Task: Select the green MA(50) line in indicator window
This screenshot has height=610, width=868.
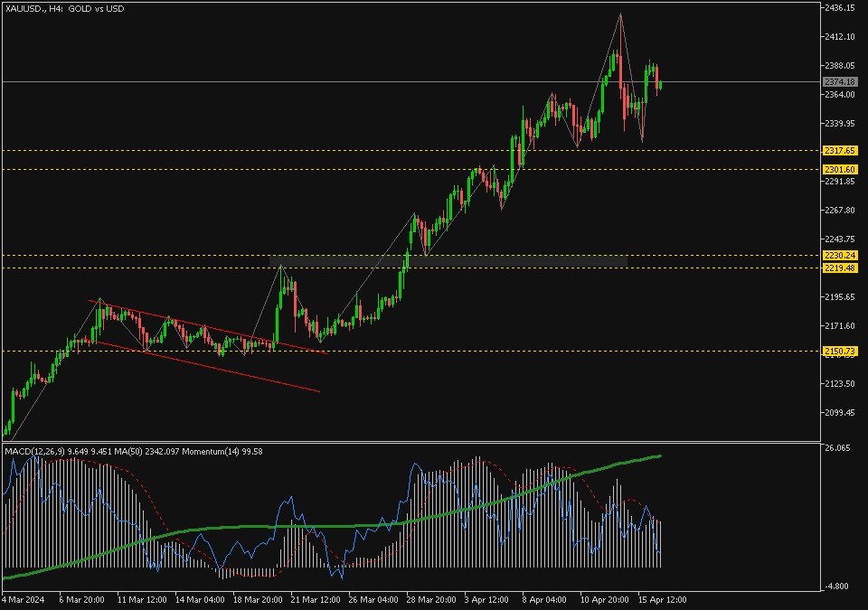Action: (271, 526)
